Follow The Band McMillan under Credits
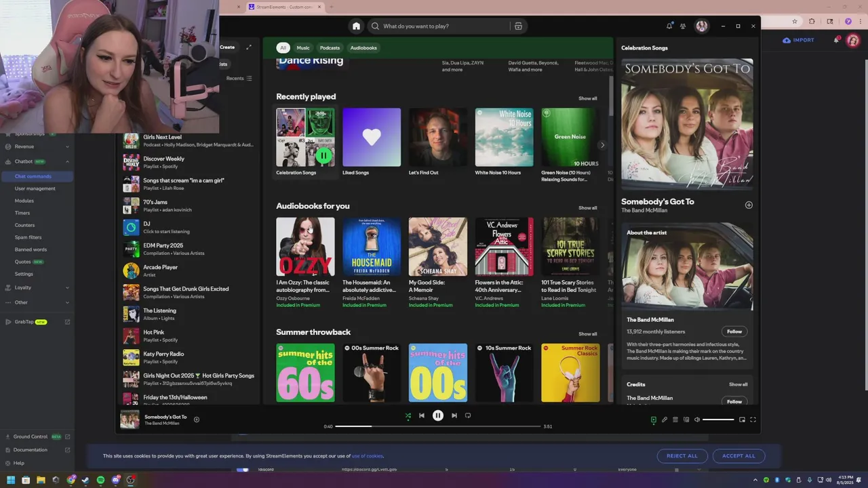868x488 pixels. (734, 401)
